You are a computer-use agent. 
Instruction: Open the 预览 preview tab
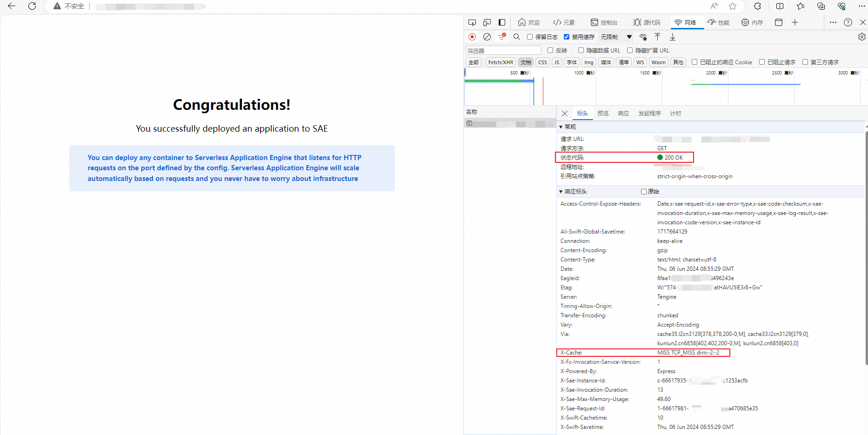603,114
